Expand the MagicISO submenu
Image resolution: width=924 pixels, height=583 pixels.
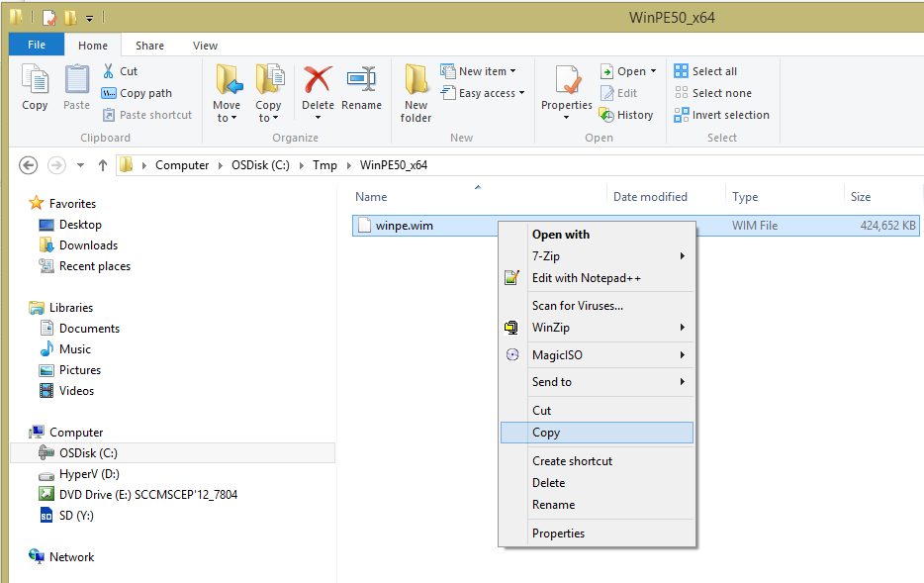click(597, 355)
